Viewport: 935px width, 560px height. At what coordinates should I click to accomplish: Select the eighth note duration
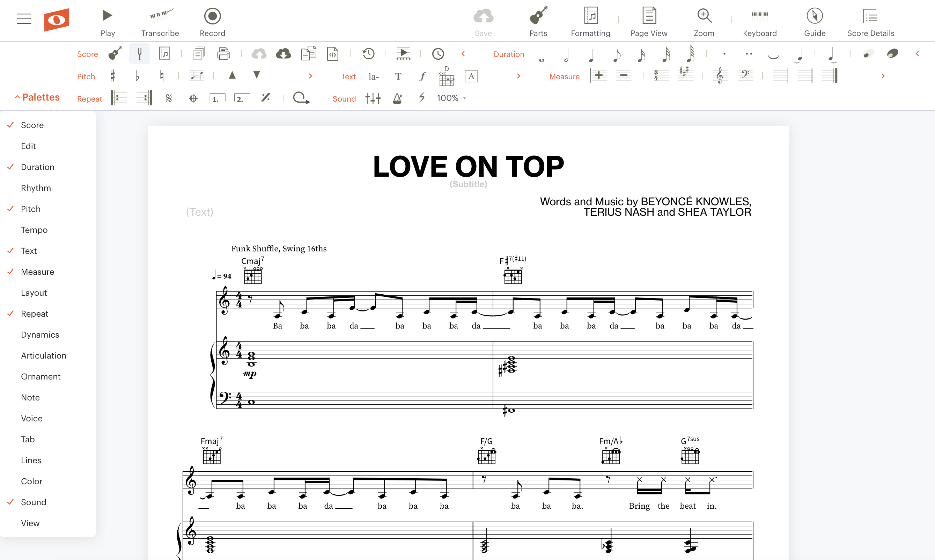pos(617,55)
